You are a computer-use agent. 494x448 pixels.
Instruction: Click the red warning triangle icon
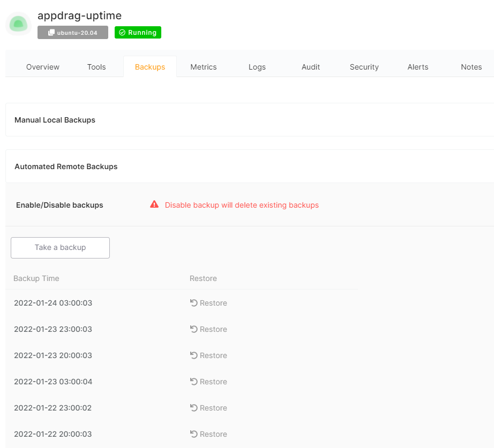point(154,204)
